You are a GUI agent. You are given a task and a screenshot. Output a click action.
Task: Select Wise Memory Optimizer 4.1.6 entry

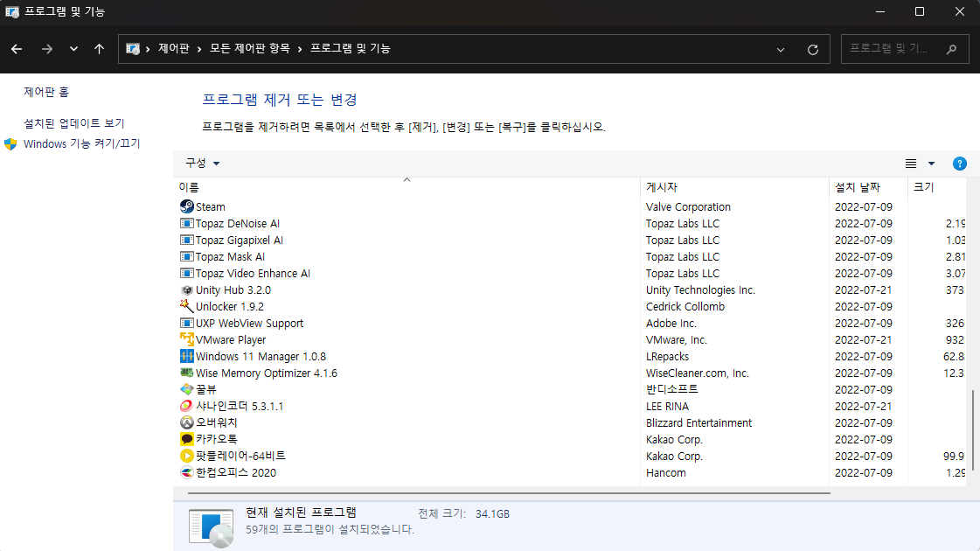[267, 373]
